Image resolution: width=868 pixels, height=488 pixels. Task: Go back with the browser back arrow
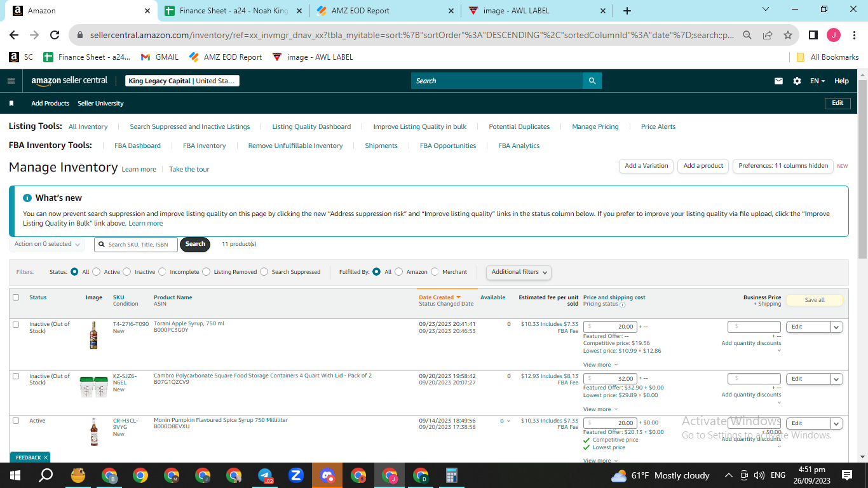tap(14, 35)
